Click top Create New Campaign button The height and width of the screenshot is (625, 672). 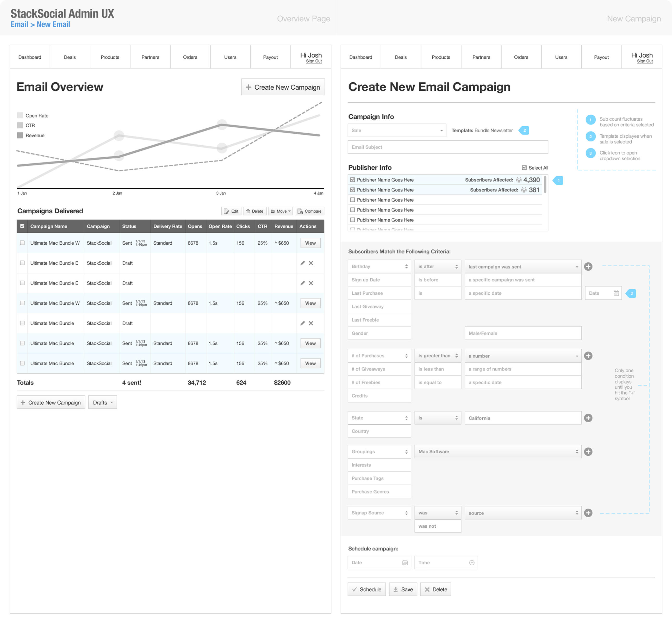click(x=283, y=87)
